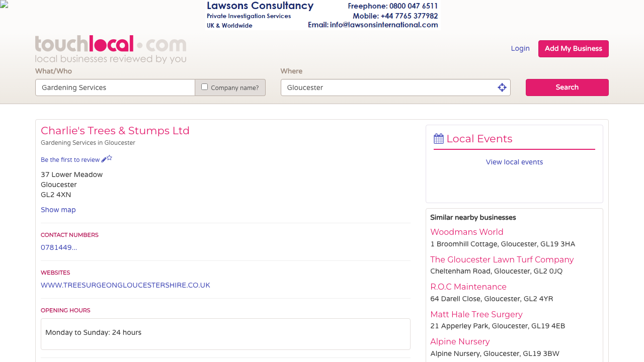Click the Alpine Nursery business link
This screenshot has width=644, height=362.
pyautogui.click(x=459, y=341)
